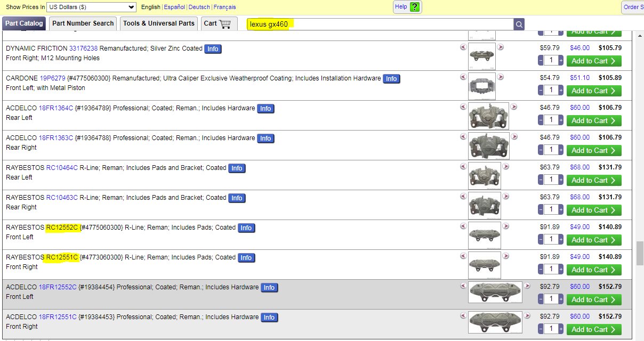Open the Part Catalog tab
Image resolution: width=644 pixels, height=341 pixels.
tap(24, 23)
